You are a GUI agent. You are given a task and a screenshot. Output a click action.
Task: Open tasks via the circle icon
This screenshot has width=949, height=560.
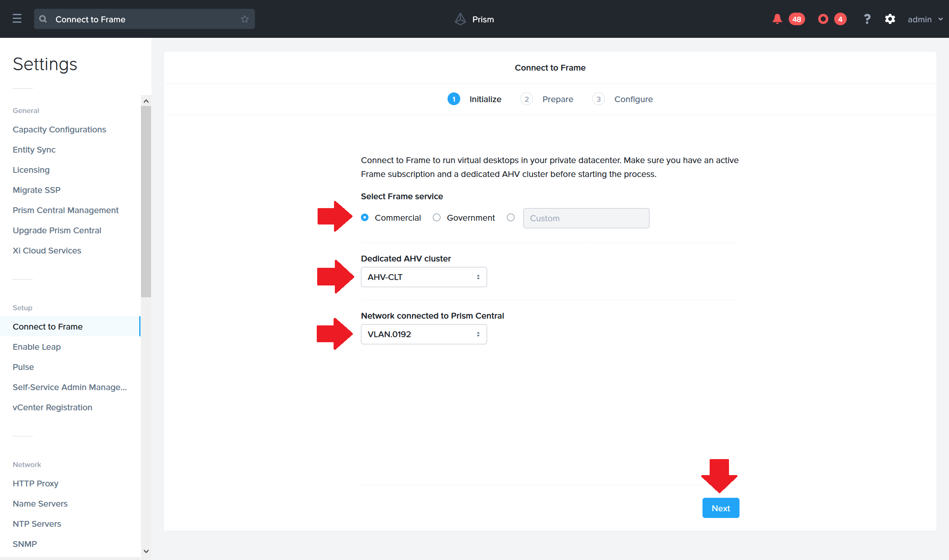(x=823, y=19)
